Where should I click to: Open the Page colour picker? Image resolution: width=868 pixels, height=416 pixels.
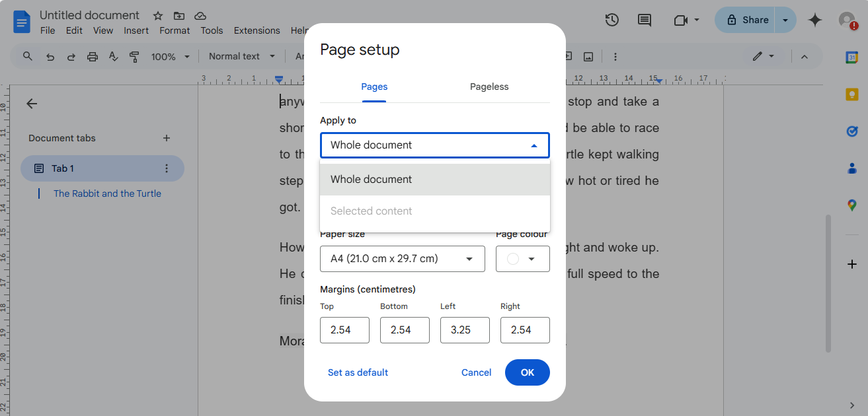point(522,259)
